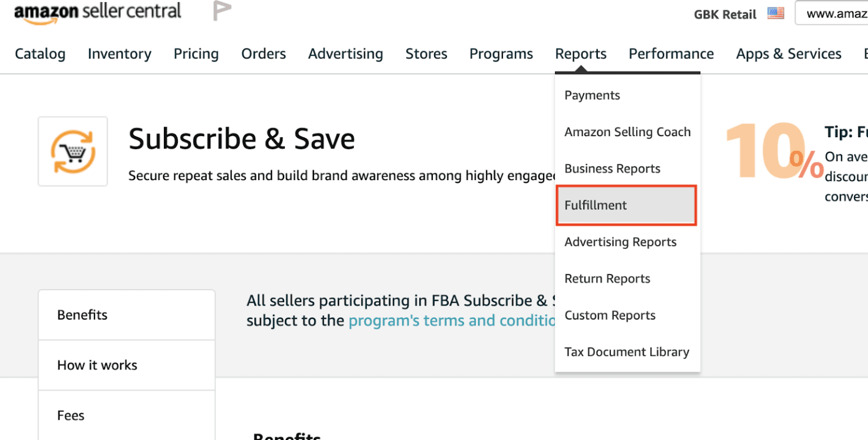
Task: Expand the Programs dropdown
Action: (x=501, y=54)
